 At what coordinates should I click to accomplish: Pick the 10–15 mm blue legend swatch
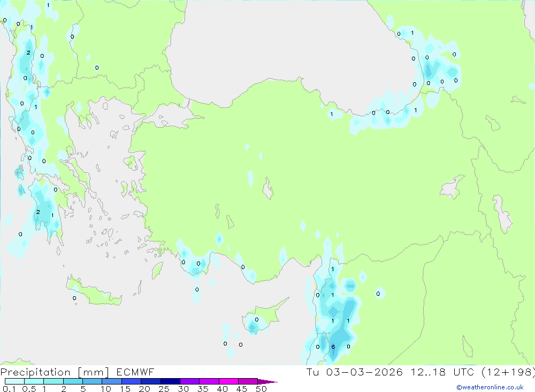pyautogui.click(x=112, y=381)
